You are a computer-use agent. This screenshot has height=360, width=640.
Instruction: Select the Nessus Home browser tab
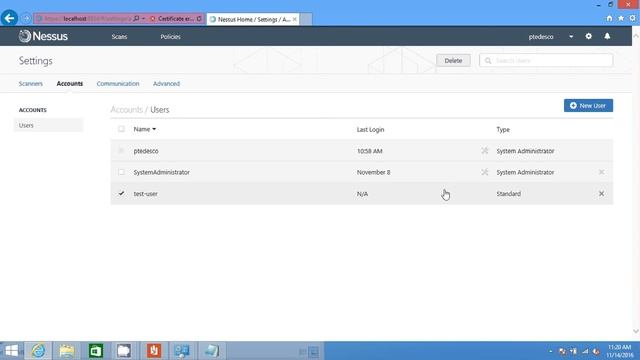[x=253, y=19]
